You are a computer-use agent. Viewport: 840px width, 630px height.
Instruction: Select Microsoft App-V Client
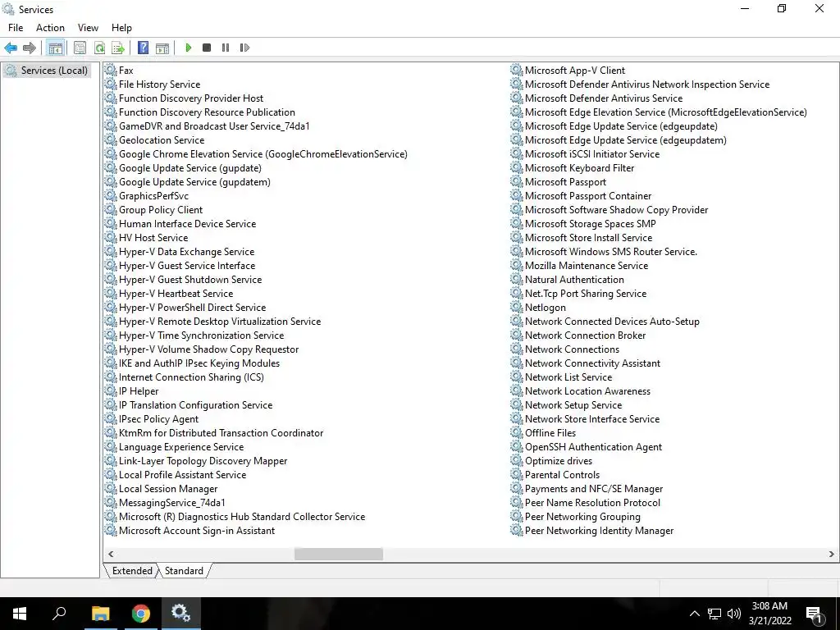[575, 71]
